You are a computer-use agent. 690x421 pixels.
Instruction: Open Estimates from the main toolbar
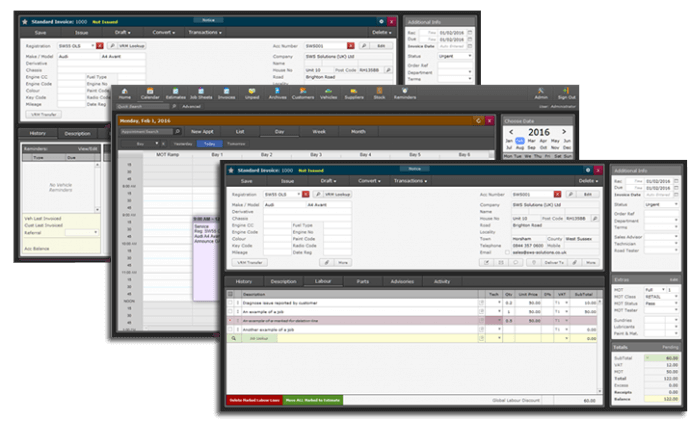pyautogui.click(x=175, y=94)
